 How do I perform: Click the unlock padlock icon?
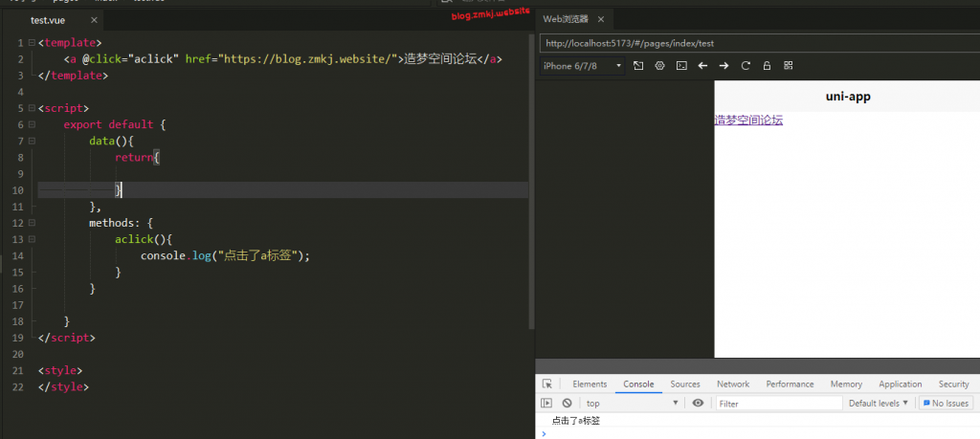point(767,66)
